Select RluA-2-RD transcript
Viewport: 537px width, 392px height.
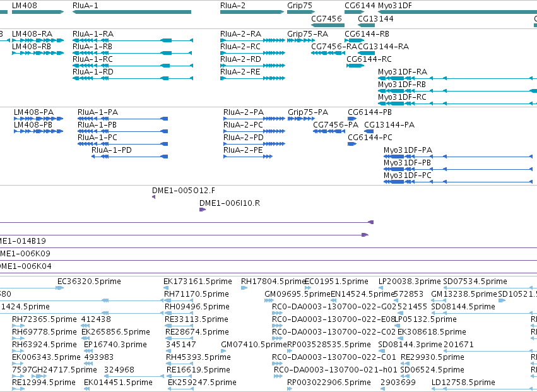[252, 66]
